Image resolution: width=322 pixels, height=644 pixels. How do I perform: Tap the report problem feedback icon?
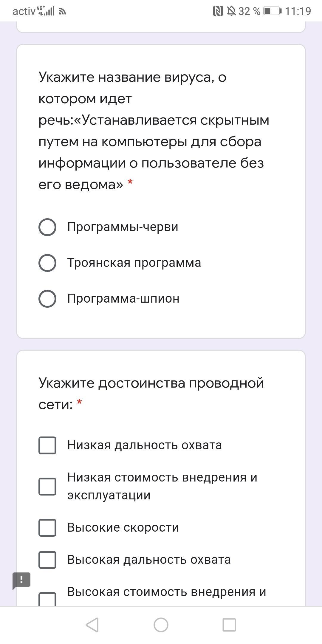click(21, 580)
